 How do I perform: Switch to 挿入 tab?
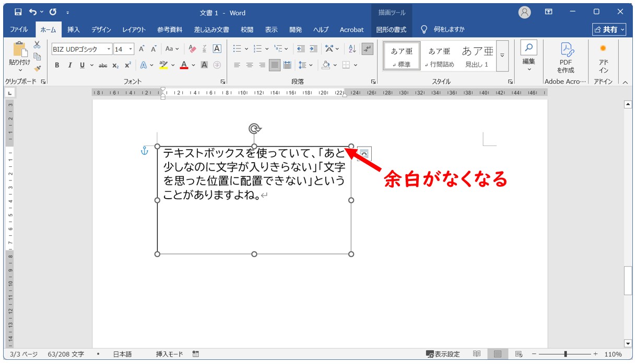[x=74, y=30]
